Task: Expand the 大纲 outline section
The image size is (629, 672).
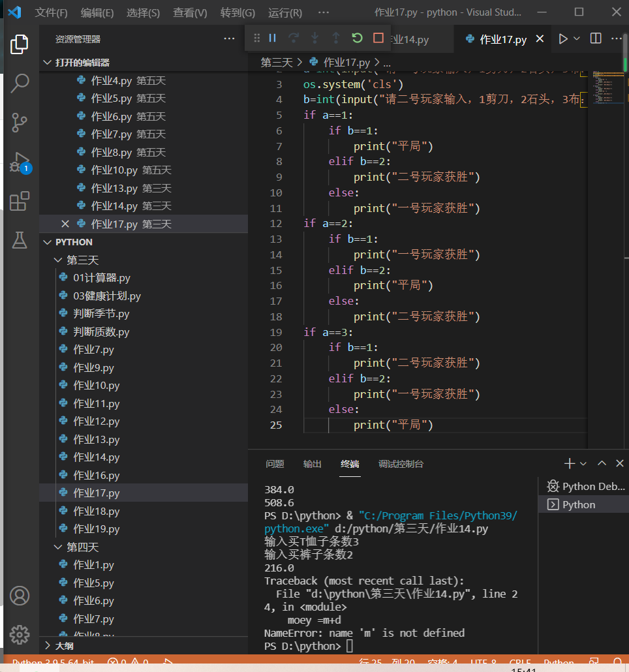Action: pos(144,646)
